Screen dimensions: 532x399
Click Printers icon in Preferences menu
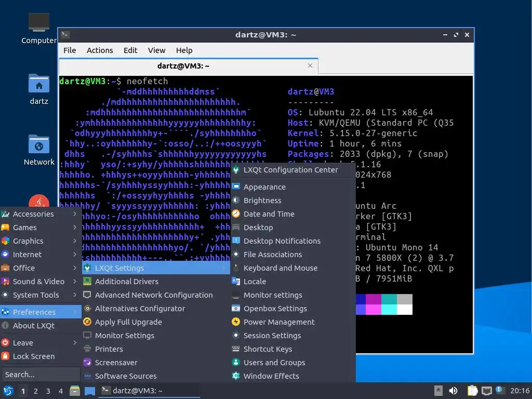[x=87, y=349]
